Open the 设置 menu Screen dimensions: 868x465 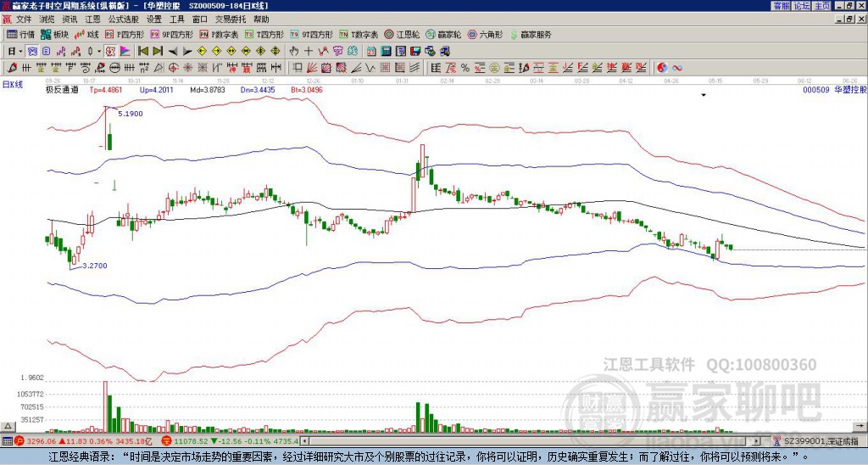point(154,20)
